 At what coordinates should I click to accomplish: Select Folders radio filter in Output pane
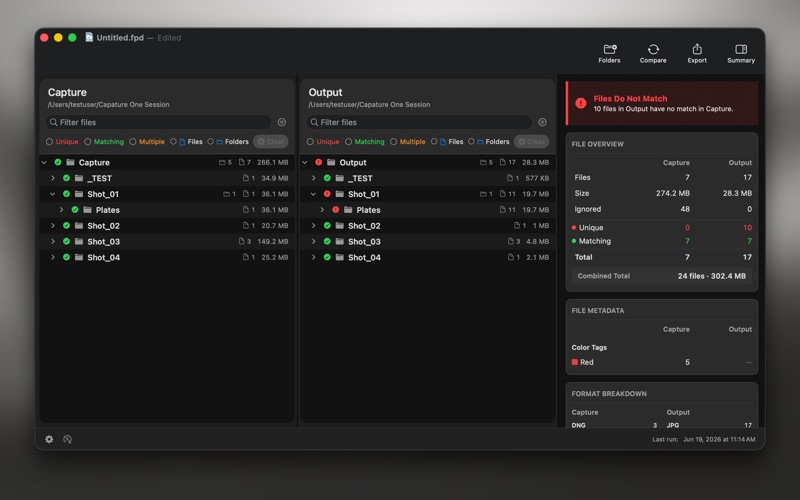(x=471, y=142)
